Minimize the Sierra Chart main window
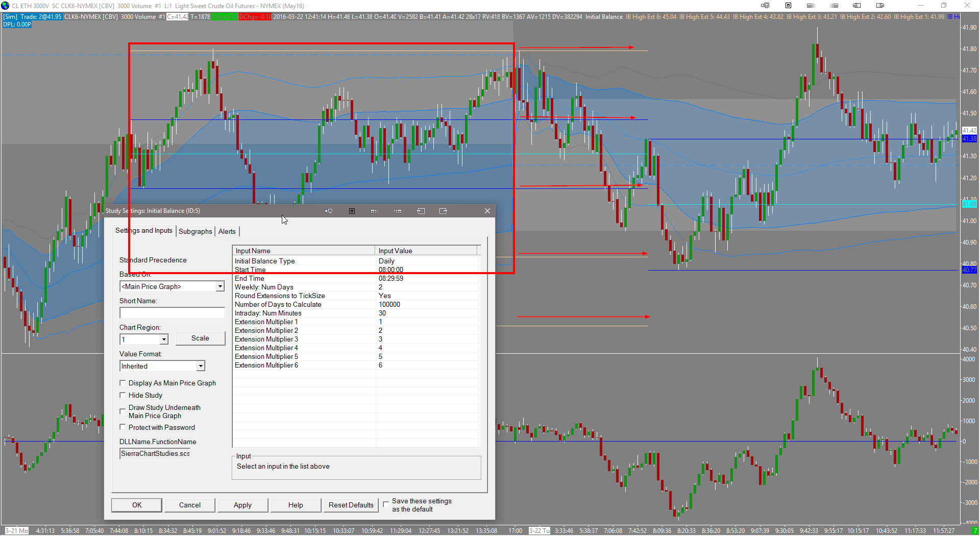 [x=921, y=6]
